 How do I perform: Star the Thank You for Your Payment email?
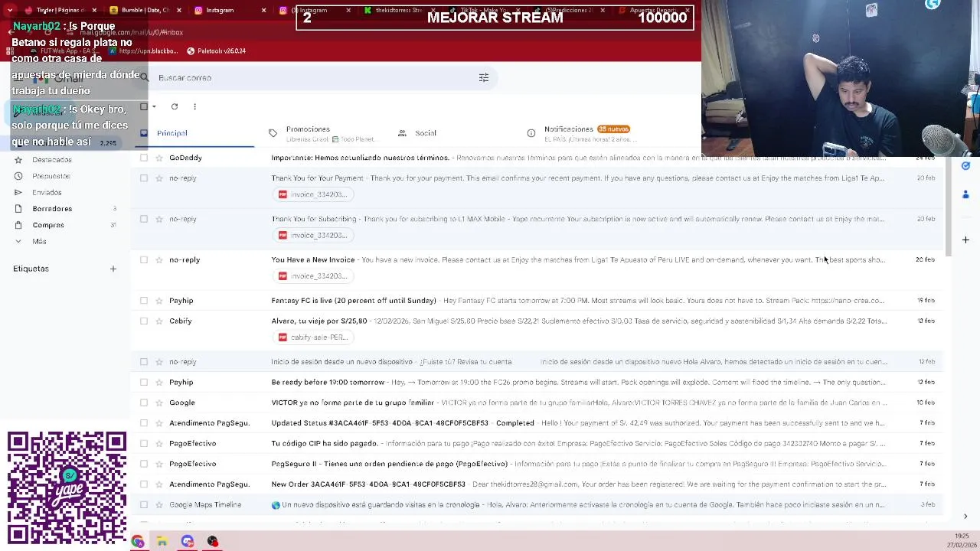(x=159, y=178)
